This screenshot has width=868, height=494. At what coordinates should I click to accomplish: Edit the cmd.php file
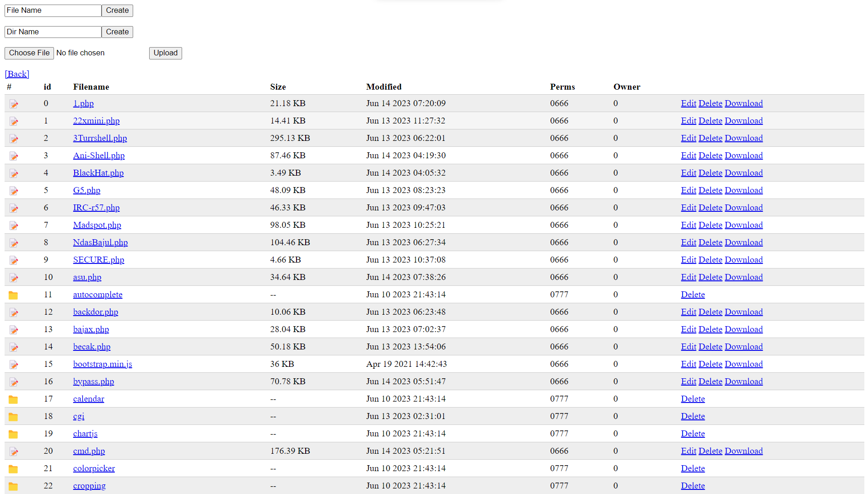(688, 451)
